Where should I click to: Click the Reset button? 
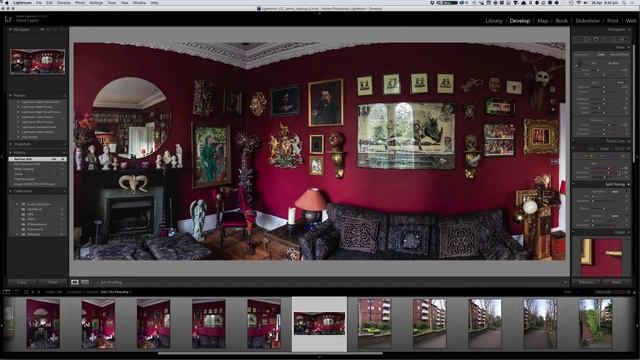click(616, 282)
